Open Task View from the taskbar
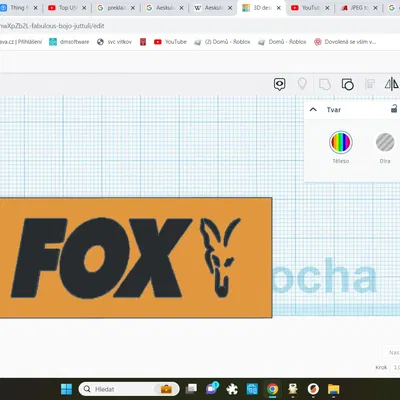This screenshot has width=400, height=400. pos(191,389)
